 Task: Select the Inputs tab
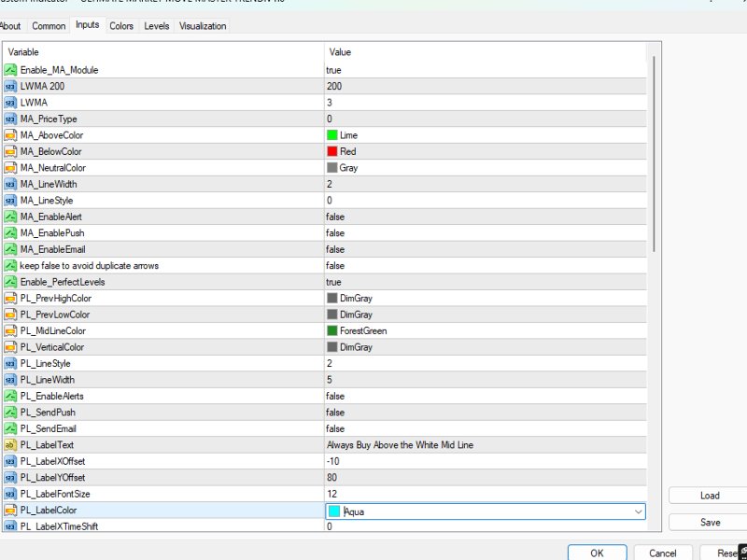click(88, 25)
